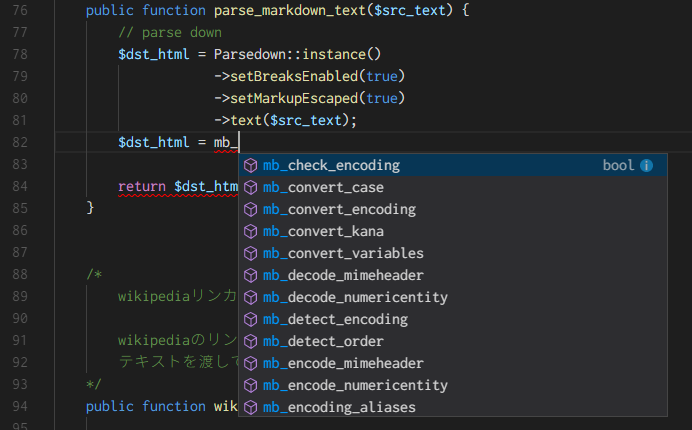This screenshot has height=430, width=692.
Task: Select mb_convert_case suggestion
Action: (453, 187)
